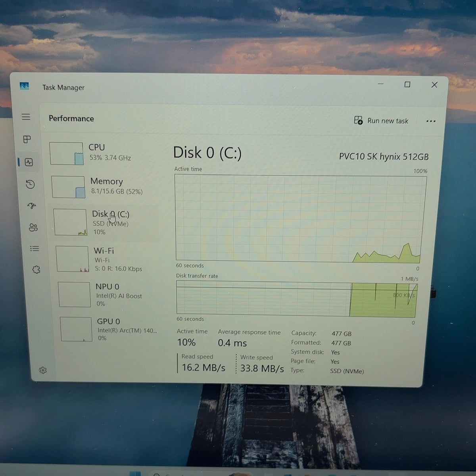Go to the Processes page icon
The width and height of the screenshot is (476, 476).
[27, 139]
